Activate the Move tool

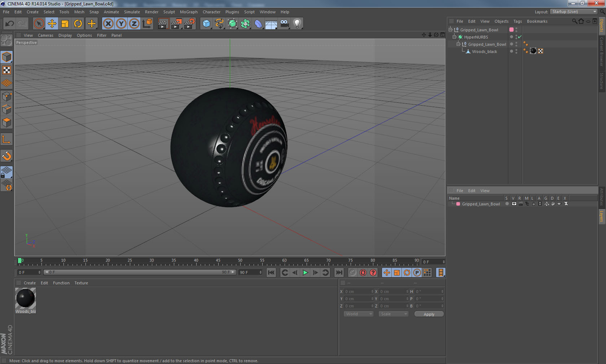[x=52, y=24]
